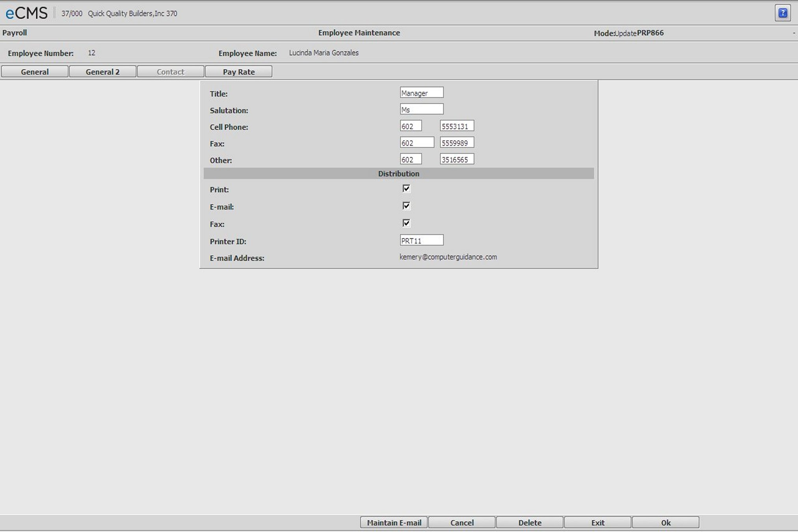Click the Delete button

coord(530,523)
